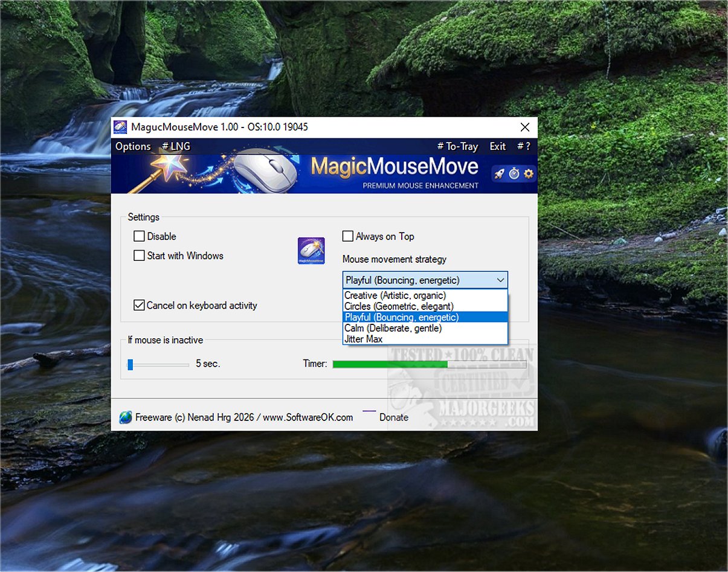Click the rocket icon in the banner
Image resolution: width=728 pixels, height=572 pixels.
tap(499, 174)
